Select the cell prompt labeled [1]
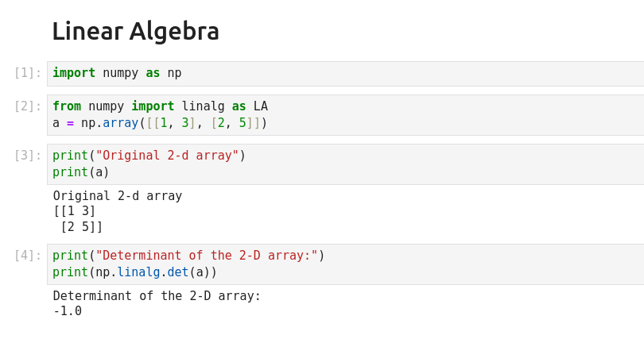Viewport: 644px width, 339px height. tap(28, 73)
